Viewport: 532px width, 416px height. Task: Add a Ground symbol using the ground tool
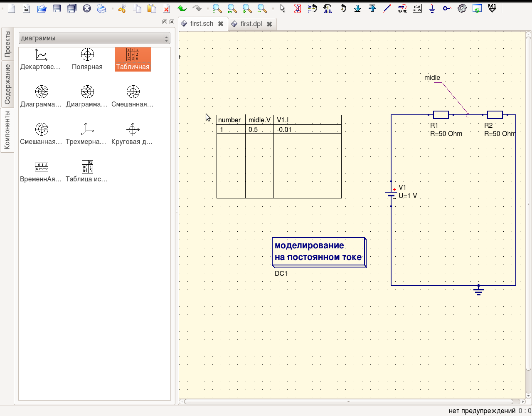click(x=432, y=8)
